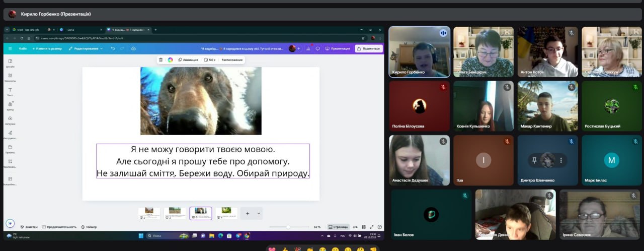This screenshot has height=251, width=644.
Task: Click the Canva AI assistant sparkle button
Action: pyautogui.click(x=10, y=223)
